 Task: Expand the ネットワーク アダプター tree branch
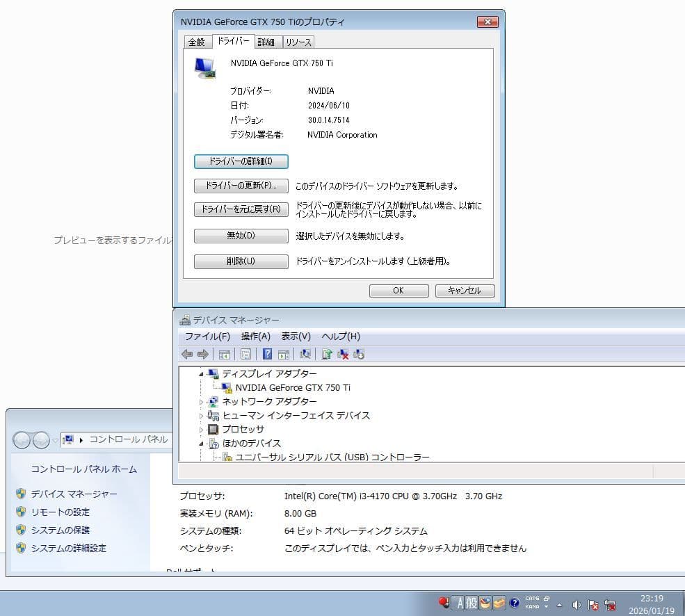(200, 401)
